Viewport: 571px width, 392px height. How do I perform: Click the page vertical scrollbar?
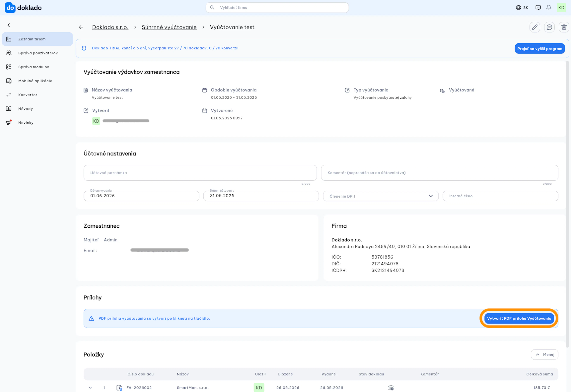tap(567, 204)
